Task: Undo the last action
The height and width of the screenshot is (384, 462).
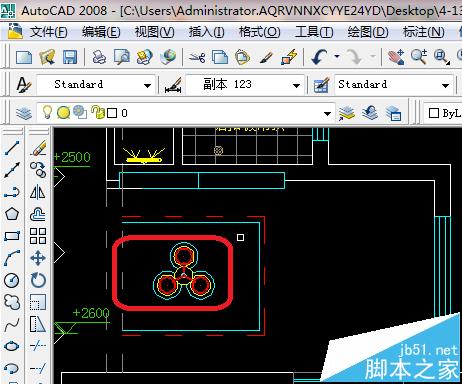Action: point(319,57)
